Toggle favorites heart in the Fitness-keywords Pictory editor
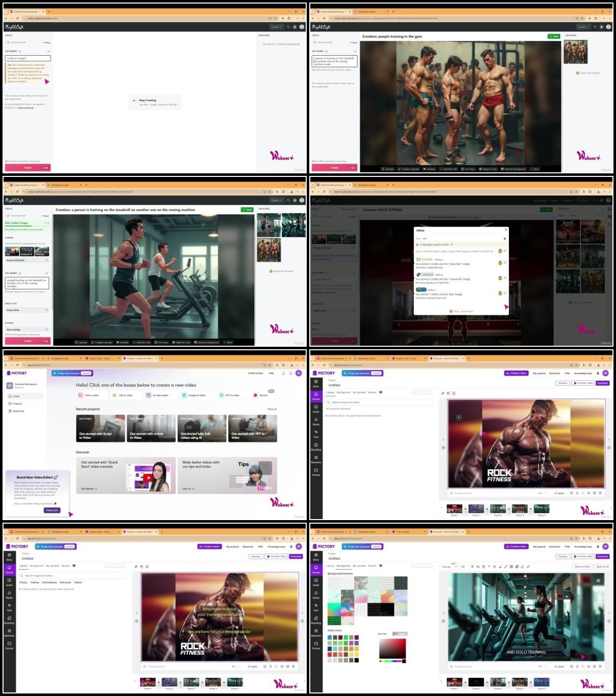This screenshot has height=696, width=616. click(x=74, y=566)
